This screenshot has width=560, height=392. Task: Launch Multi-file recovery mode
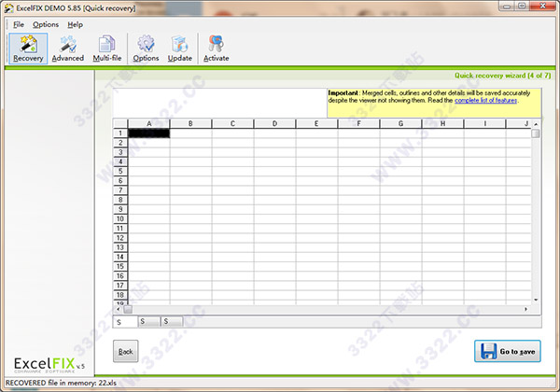(106, 49)
